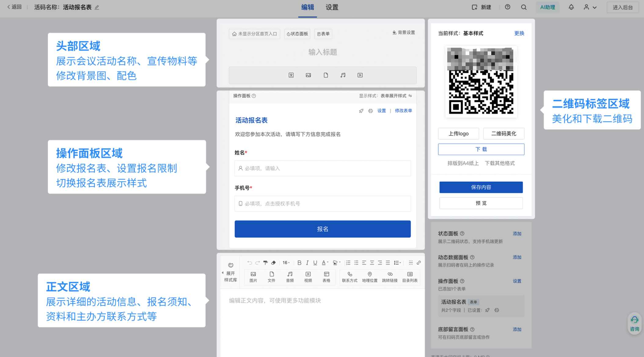
Task: Switch to the top 设置 tab
Action: (x=332, y=7)
